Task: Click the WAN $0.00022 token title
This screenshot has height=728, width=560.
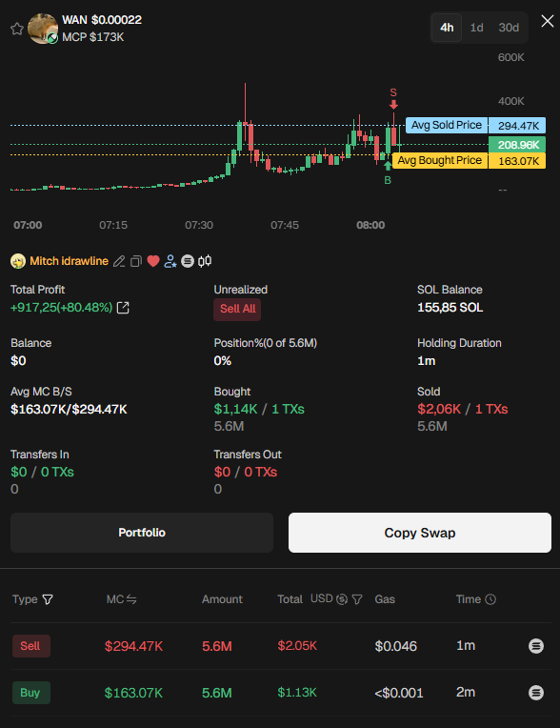Action: pyautogui.click(x=102, y=20)
